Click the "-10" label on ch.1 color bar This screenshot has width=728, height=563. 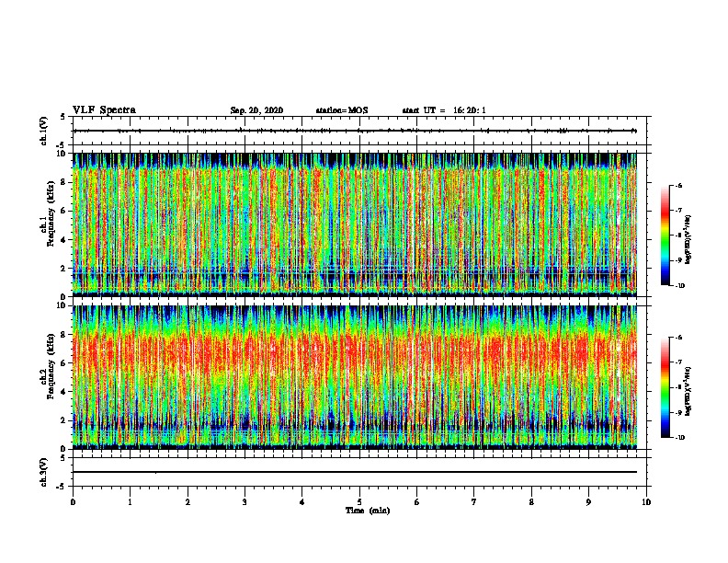pos(680,286)
